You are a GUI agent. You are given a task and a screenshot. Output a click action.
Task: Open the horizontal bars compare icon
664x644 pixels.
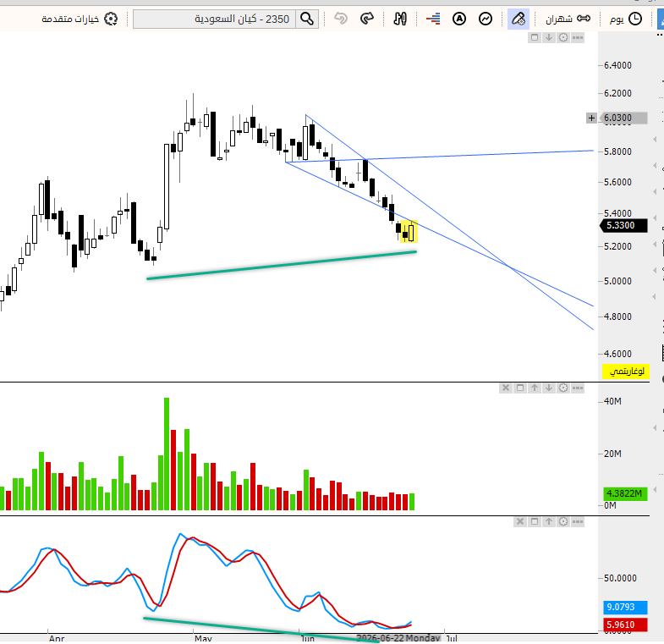point(433,19)
